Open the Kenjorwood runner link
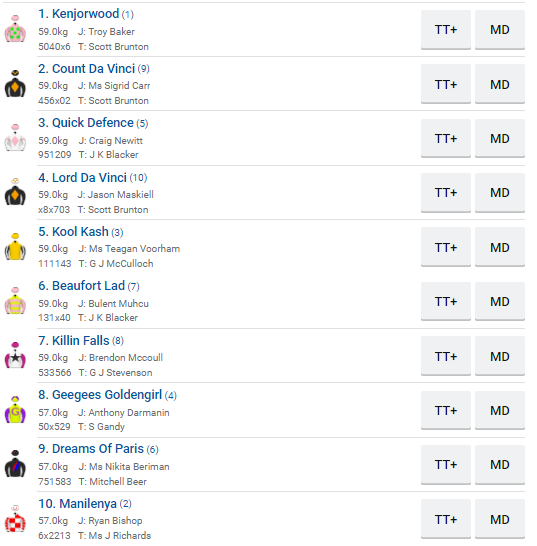 [x=86, y=14]
